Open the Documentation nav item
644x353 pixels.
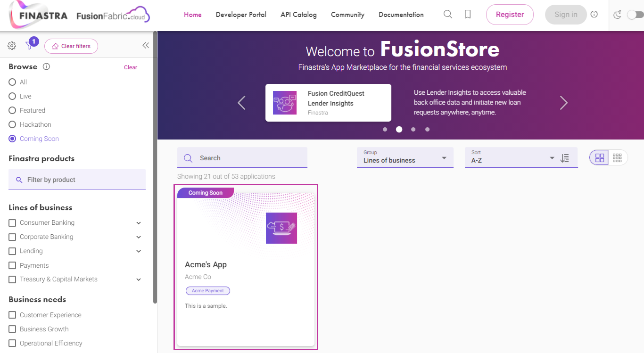pyautogui.click(x=401, y=15)
